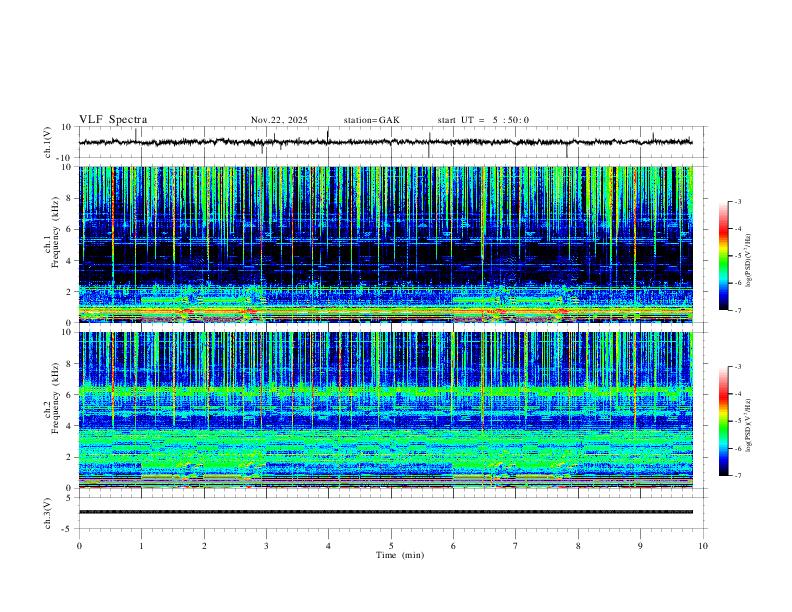Click the "-7" tick of ch.1 colorbar
This screenshot has height=612, width=792.
738,311
